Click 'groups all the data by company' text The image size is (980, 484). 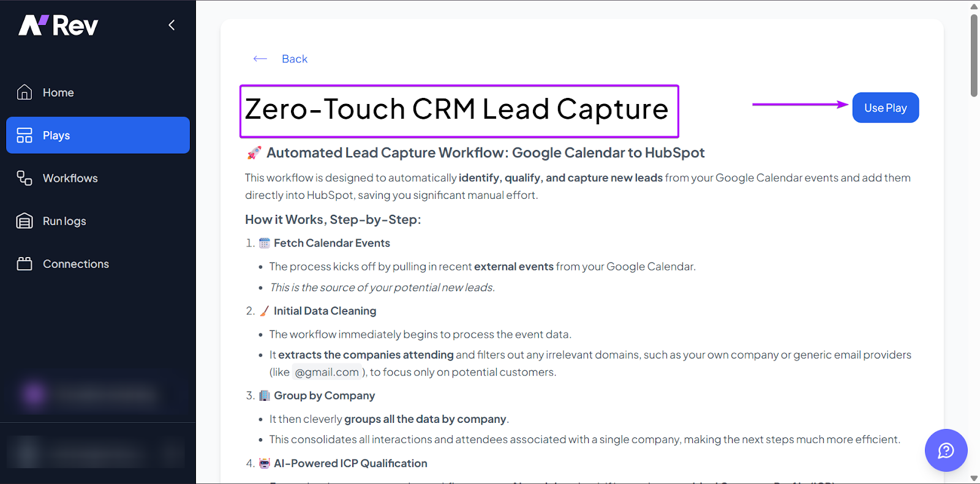pos(425,419)
